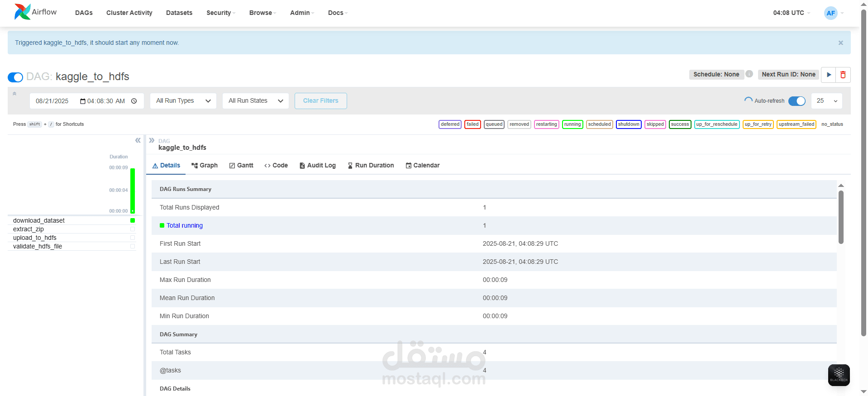Dismiss the triggered notification banner
Image resolution: width=868 pixels, height=396 pixels.
click(840, 43)
